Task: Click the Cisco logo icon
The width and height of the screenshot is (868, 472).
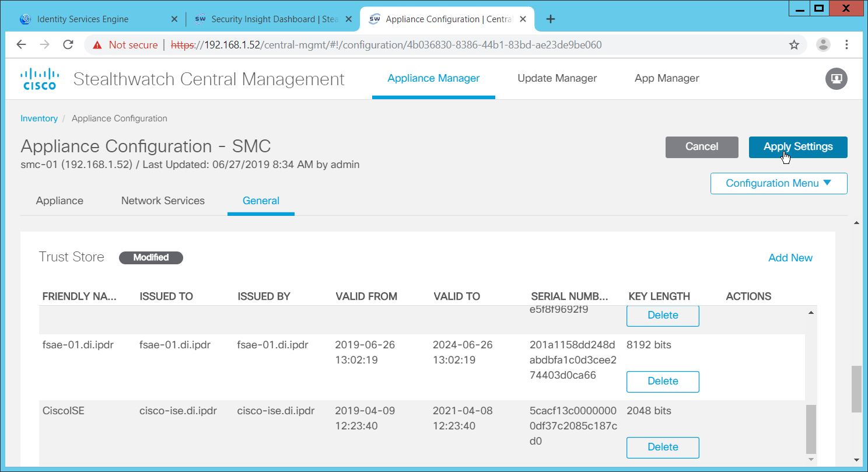Action: 40,79
